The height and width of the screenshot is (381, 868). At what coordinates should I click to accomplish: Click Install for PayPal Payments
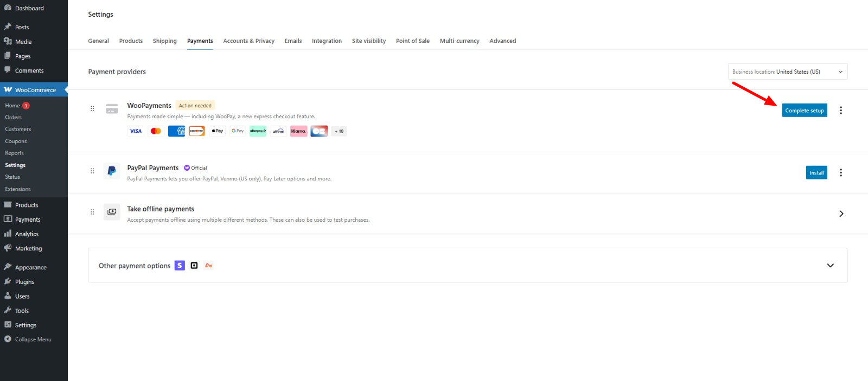(x=816, y=173)
